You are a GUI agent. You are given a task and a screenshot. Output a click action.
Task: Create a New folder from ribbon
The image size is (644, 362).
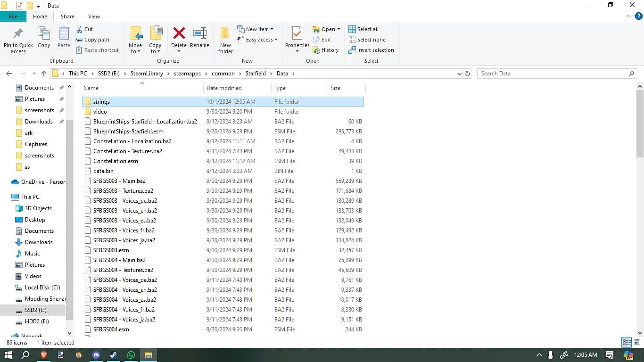click(x=225, y=40)
